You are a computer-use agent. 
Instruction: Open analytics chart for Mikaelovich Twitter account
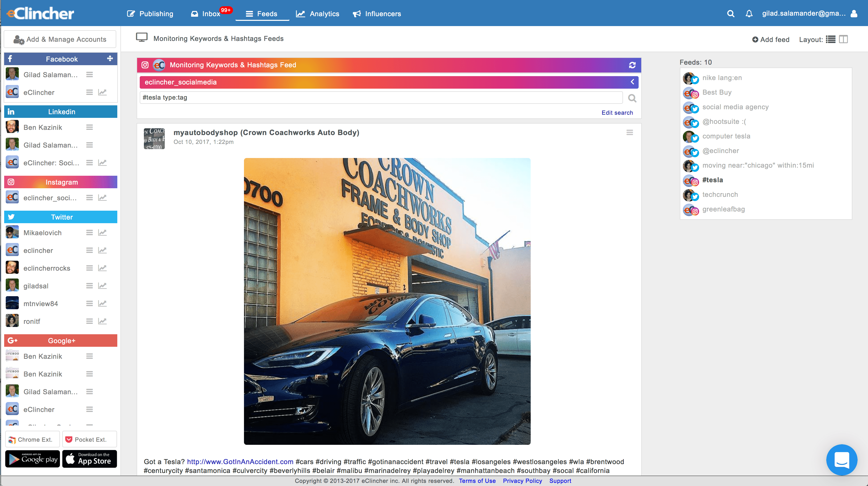pos(102,233)
